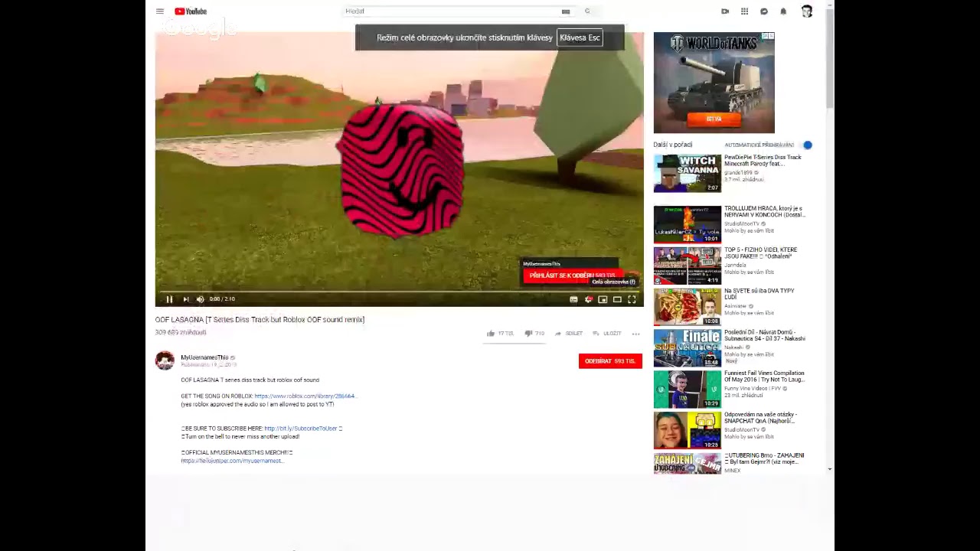The width and height of the screenshot is (980, 551).
Task: Open the MyUsernamesThis channel name link
Action: [x=204, y=357]
